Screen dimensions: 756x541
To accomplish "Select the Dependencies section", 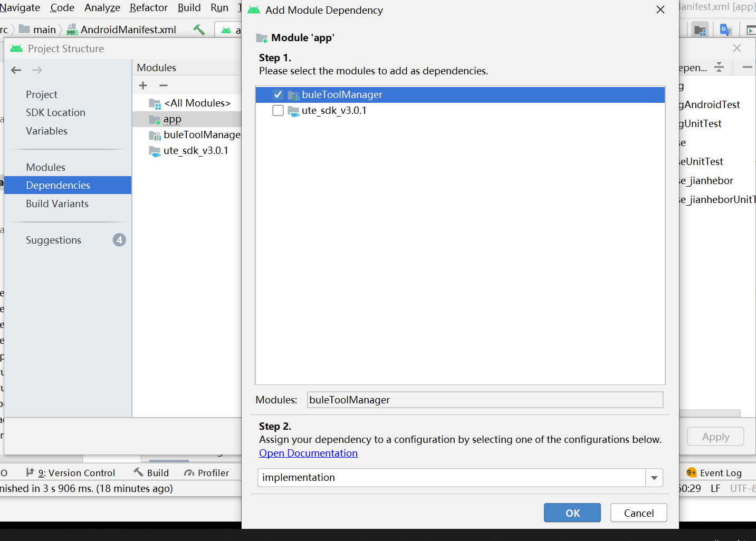I will [68, 185].
